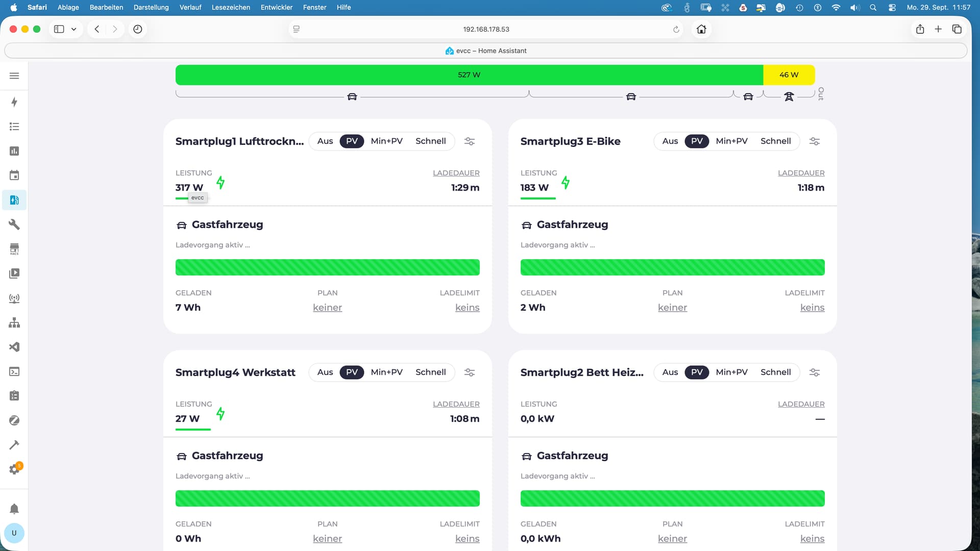Open the calendar sidebar icon
Screen dimensions: 980x551
[14, 176]
